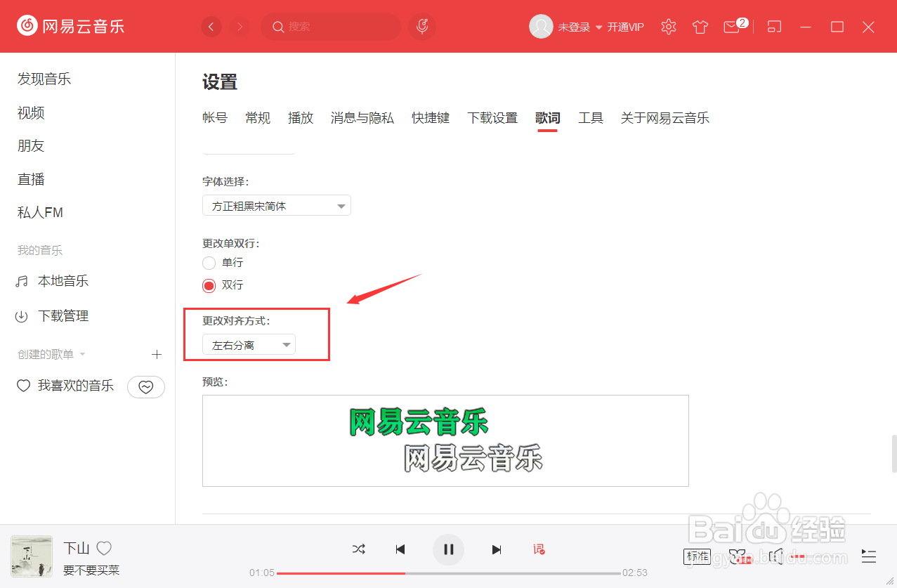897x588 pixels.
Task: Toggle shuffle play mode
Action: 359,549
